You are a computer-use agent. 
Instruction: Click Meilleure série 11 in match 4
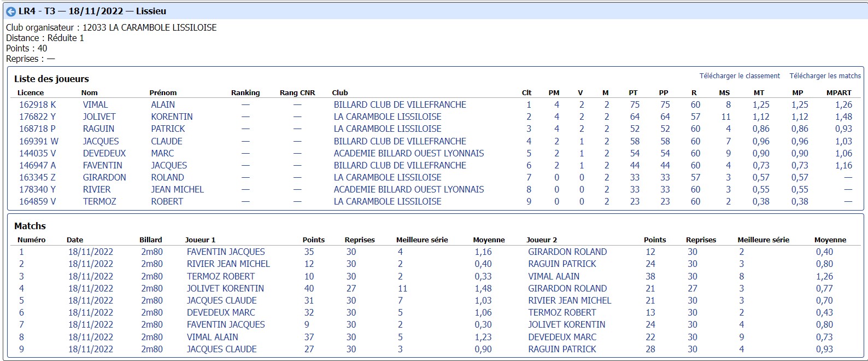(402, 288)
